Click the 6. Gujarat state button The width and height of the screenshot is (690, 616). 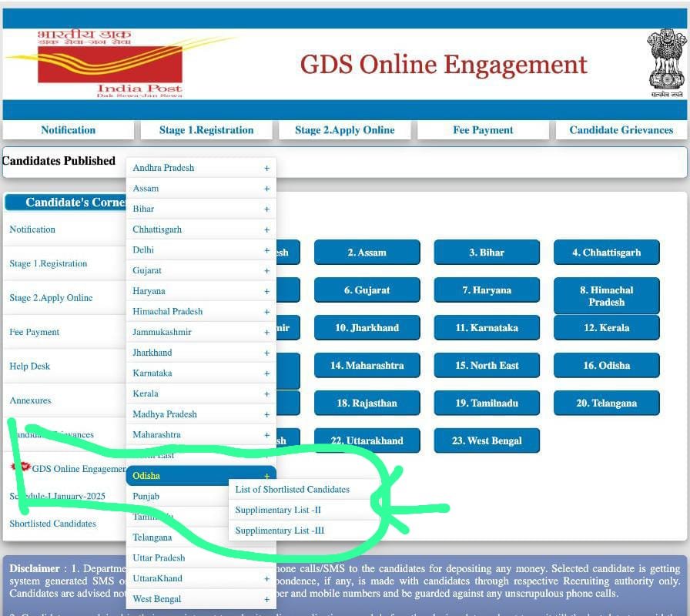[367, 290]
